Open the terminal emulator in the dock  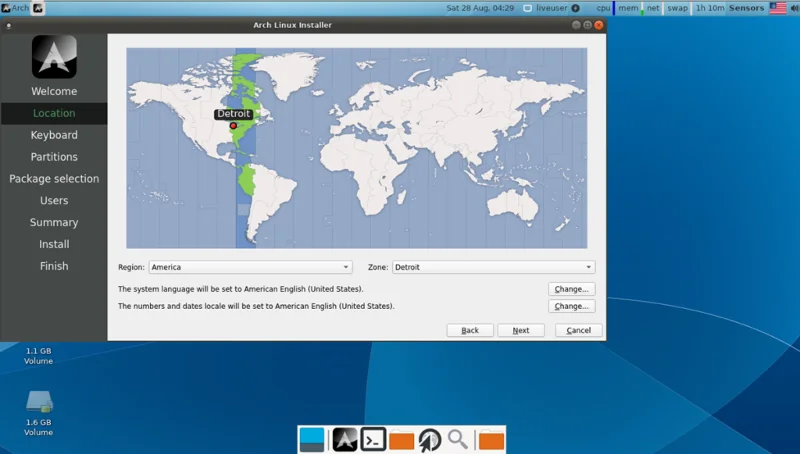point(373,440)
